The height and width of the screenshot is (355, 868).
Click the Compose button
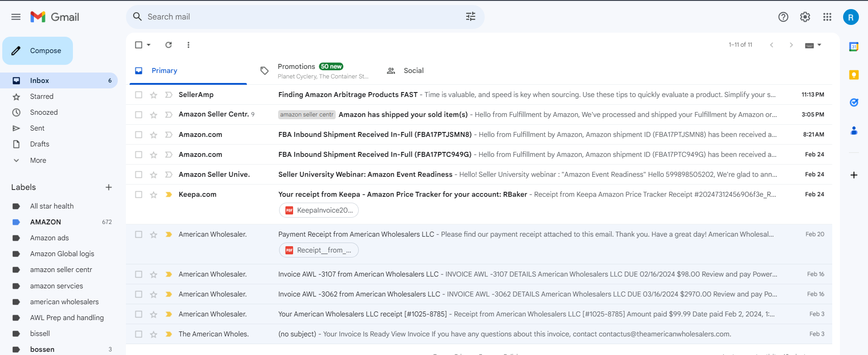[x=38, y=51]
